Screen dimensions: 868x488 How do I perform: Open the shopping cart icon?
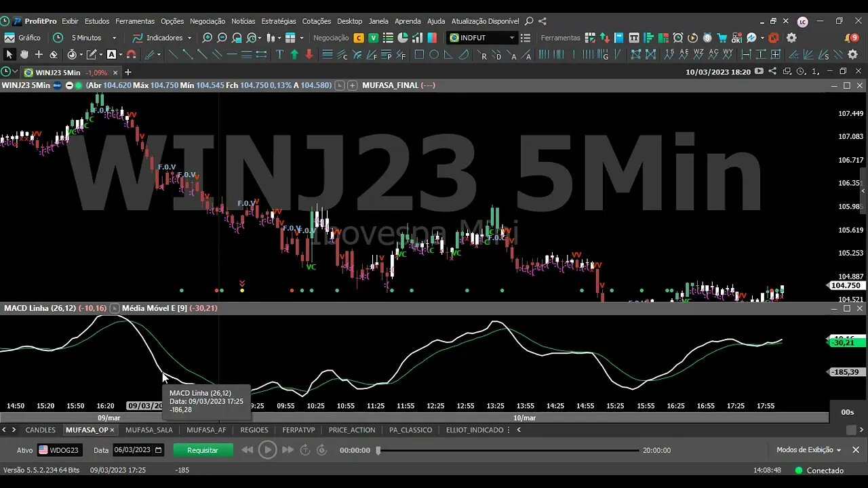click(722, 38)
